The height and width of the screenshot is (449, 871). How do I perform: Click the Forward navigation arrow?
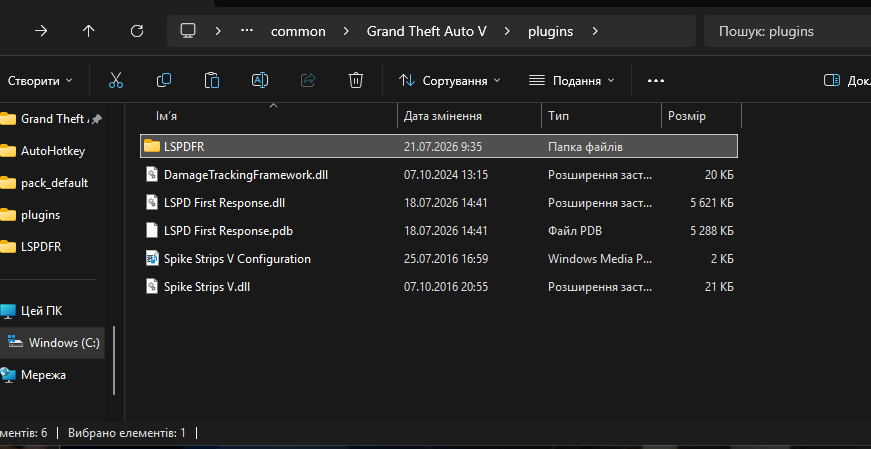click(x=41, y=31)
